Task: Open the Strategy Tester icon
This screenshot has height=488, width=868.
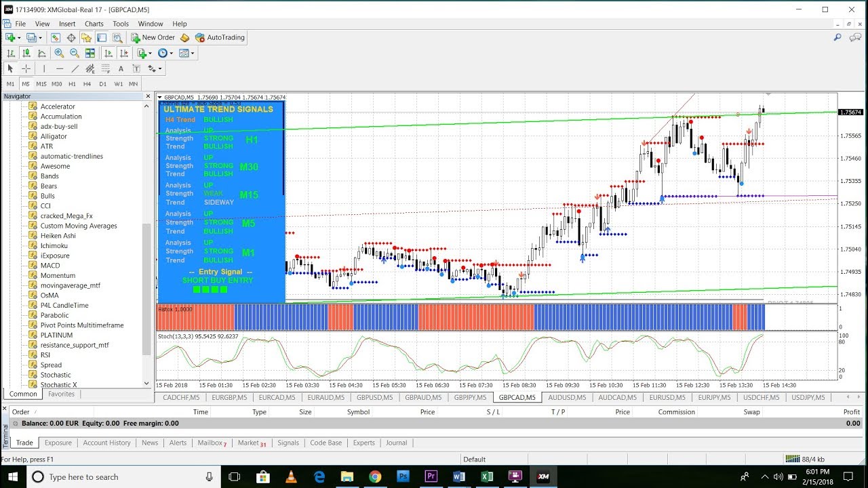Action: 117,38
